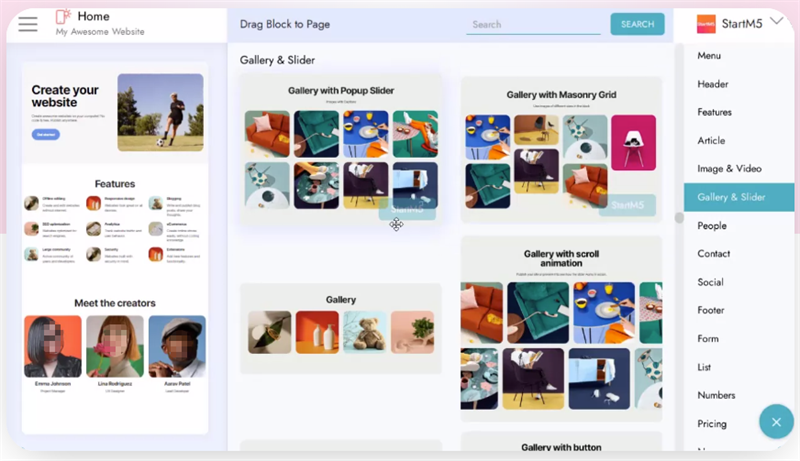This screenshot has height=461, width=800.
Task: Click the SEARCH button
Action: (637, 24)
